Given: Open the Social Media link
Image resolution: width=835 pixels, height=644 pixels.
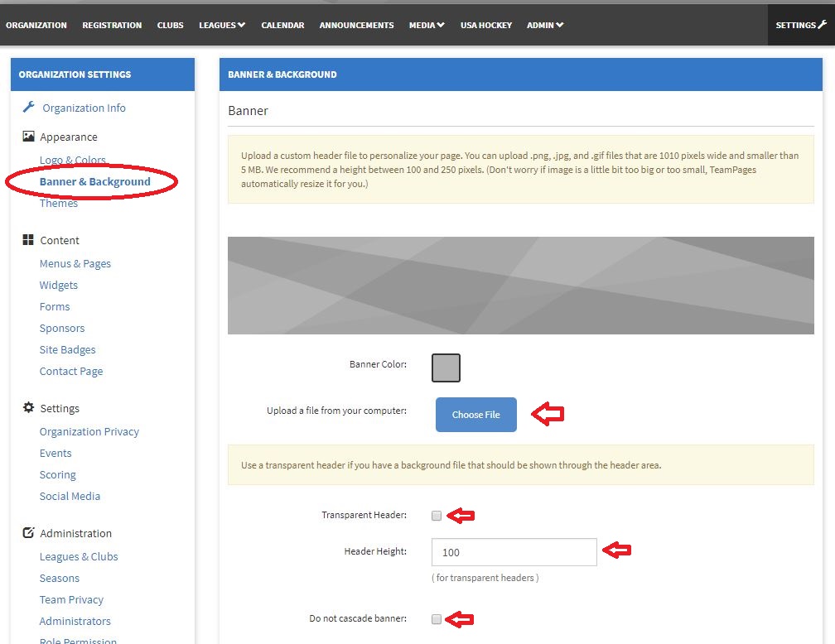Looking at the screenshot, I should click(70, 496).
